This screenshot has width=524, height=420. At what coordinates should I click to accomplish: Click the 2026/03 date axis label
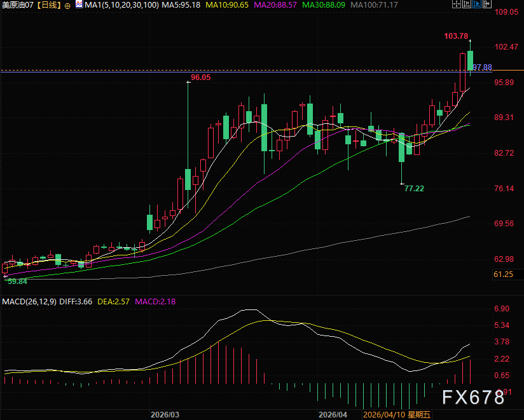[x=165, y=415]
